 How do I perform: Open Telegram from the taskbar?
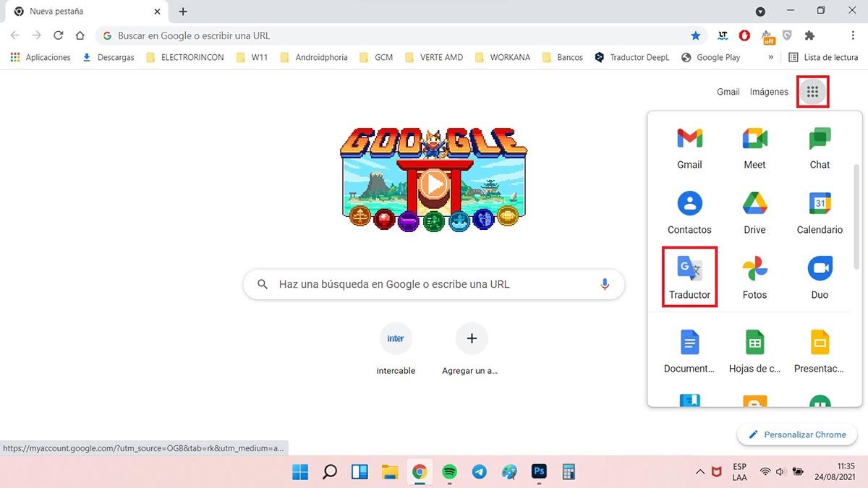pos(479,472)
